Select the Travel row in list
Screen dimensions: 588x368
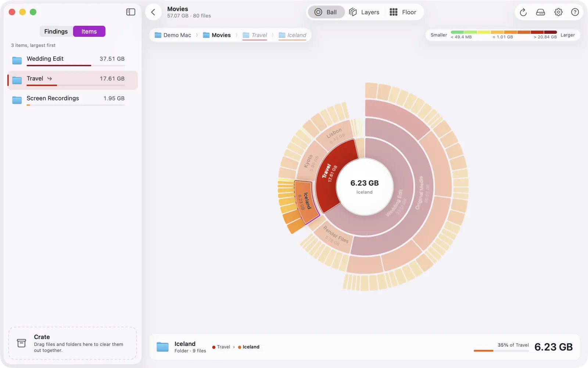click(x=72, y=80)
